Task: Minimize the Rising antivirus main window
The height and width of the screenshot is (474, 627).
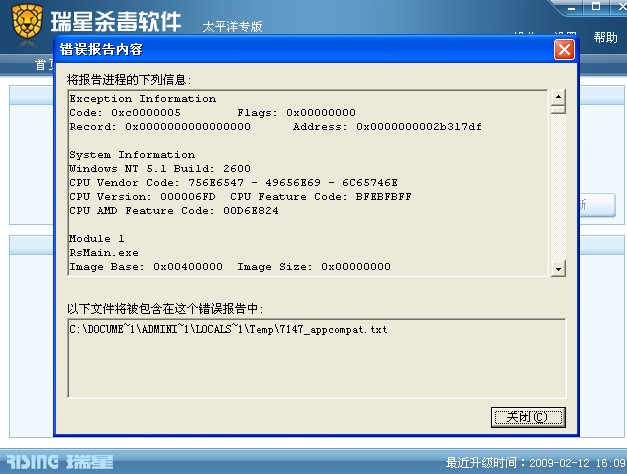Action: pos(571,8)
